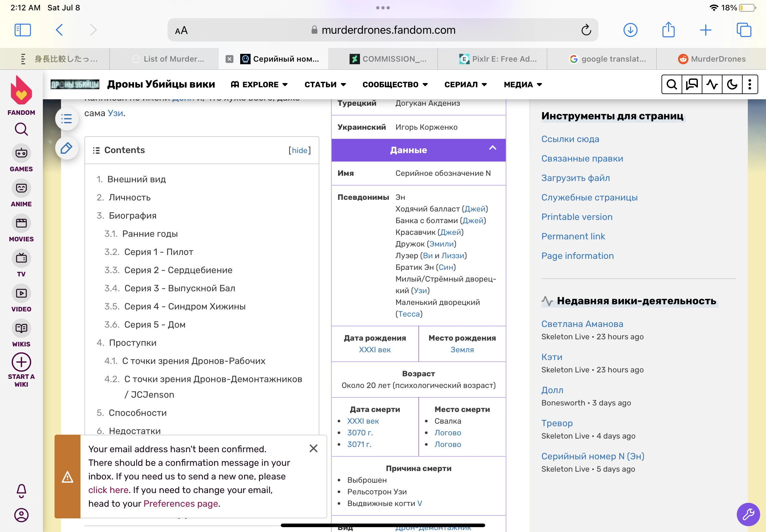Click the floating pencil edit button
Screen dimensions: 766x532
(67, 148)
